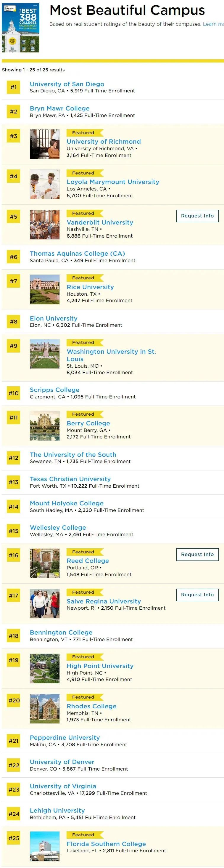Open the Pepperdine University listing

pyautogui.click(x=65, y=738)
